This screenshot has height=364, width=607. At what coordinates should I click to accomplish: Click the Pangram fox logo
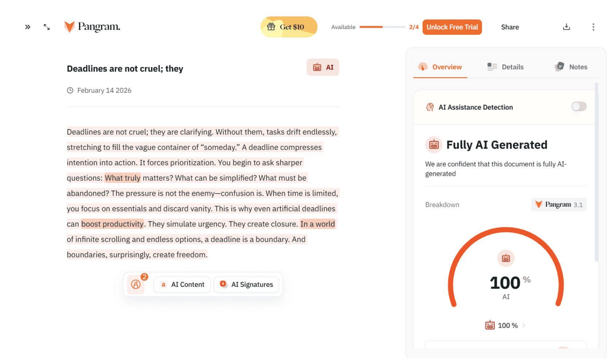pyautogui.click(x=70, y=27)
